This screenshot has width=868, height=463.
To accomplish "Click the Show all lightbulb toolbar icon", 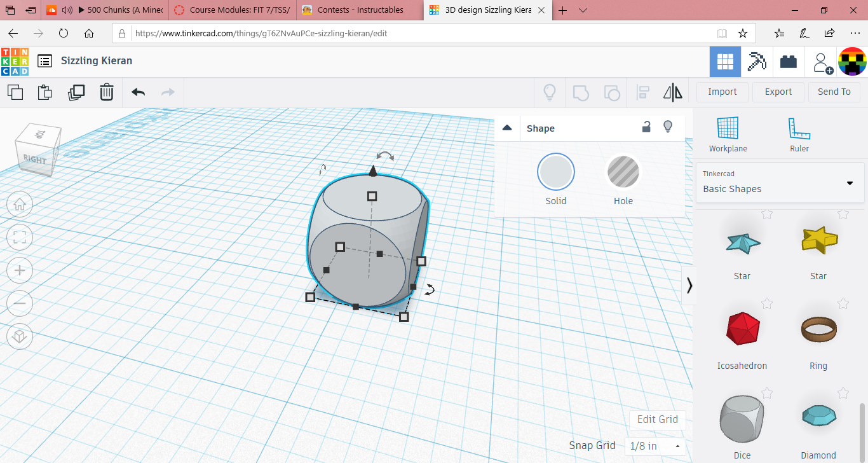I will tap(550, 93).
